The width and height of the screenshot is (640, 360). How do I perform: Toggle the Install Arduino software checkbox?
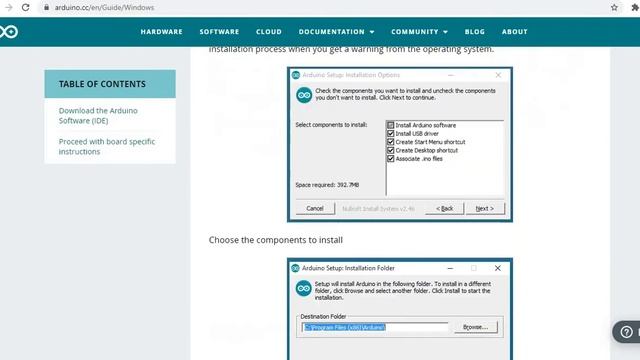click(x=391, y=125)
